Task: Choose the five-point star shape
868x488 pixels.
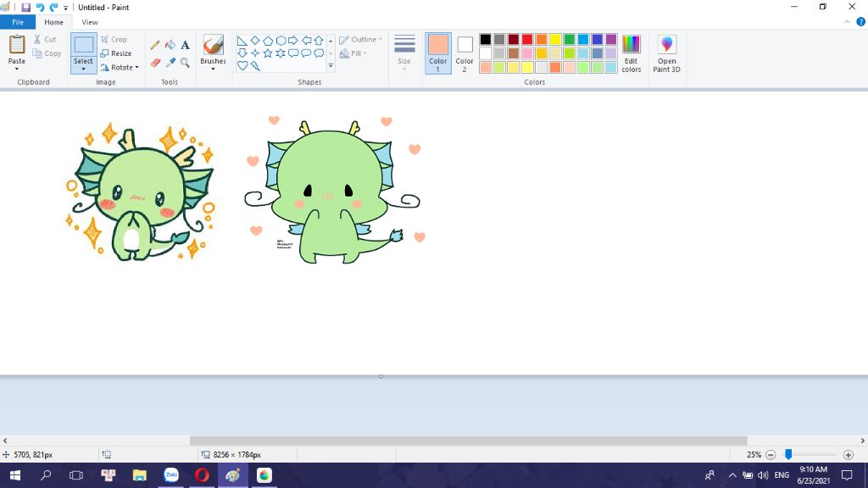Action: 267,53
